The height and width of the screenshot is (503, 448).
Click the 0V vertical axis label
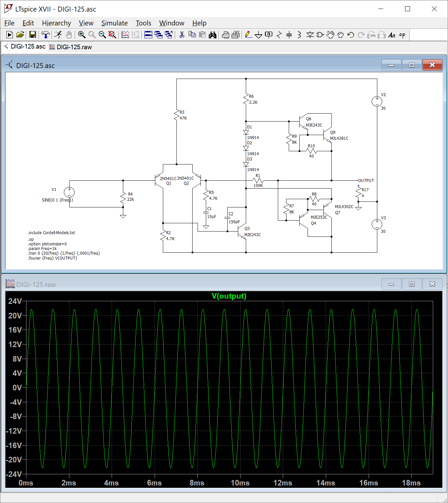pyautogui.click(x=17, y=388)
